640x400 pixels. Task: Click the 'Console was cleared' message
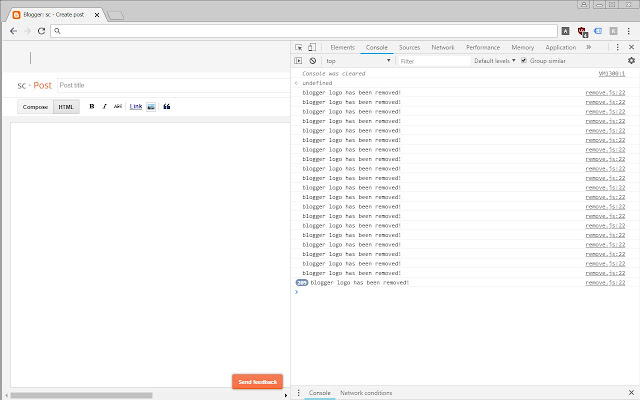tap(333, 73)
